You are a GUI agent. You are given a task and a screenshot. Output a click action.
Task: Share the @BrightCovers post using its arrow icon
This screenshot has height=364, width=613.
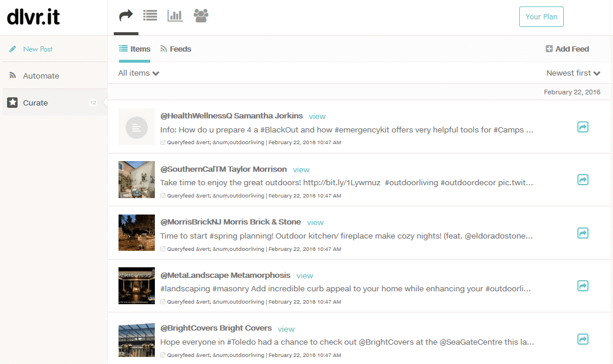click(x=582, y=339)
